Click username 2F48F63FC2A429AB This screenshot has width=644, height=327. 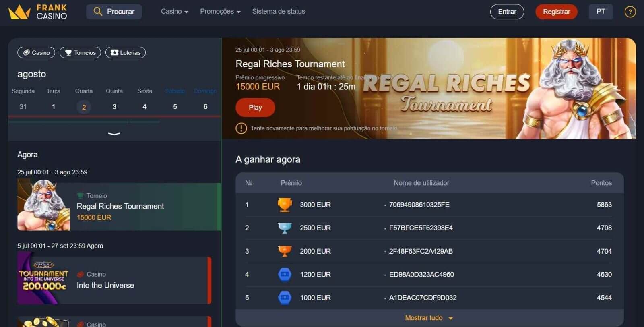pos(421,251)
